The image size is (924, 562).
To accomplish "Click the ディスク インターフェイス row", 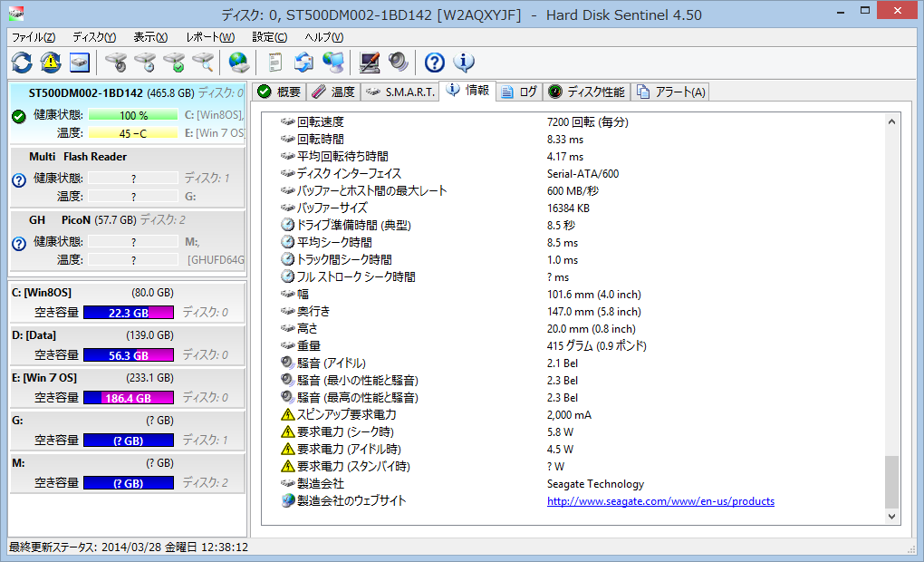I will [573, 173].
